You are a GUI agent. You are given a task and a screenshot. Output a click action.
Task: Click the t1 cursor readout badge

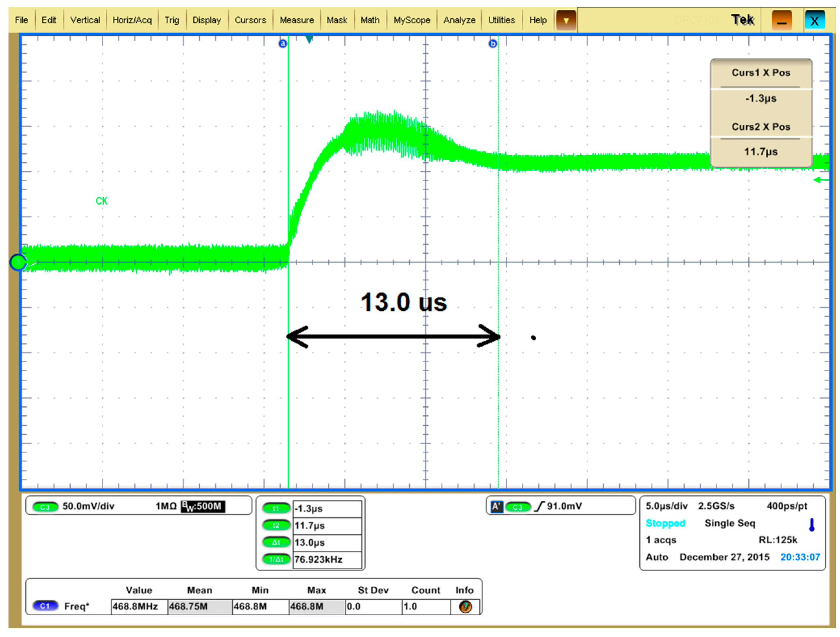276,508
